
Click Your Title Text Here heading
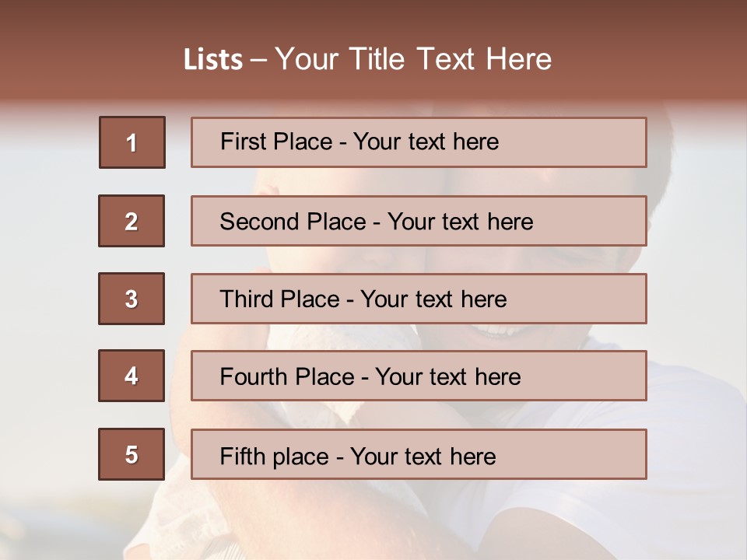point(413,59)
